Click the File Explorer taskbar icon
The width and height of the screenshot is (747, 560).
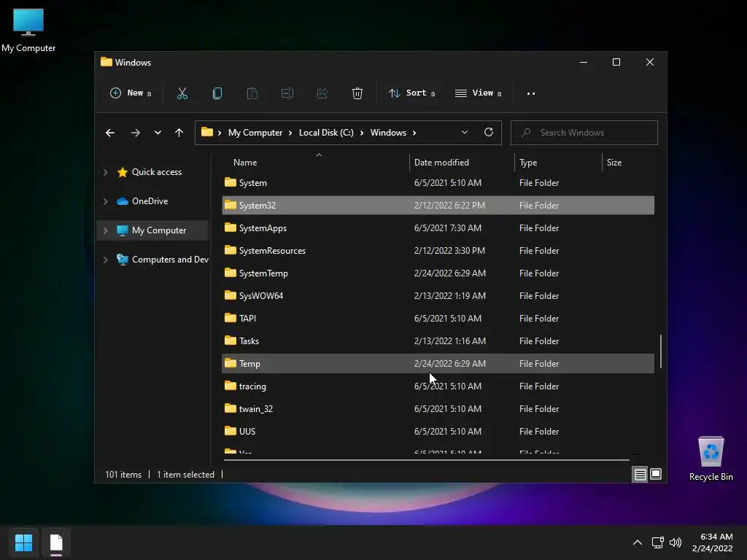pos(56,542)
